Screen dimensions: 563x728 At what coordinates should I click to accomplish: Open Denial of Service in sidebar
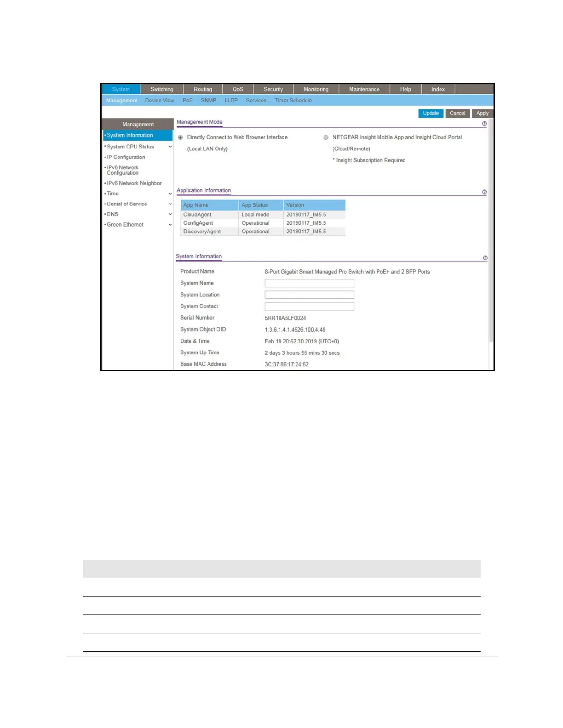127,204
